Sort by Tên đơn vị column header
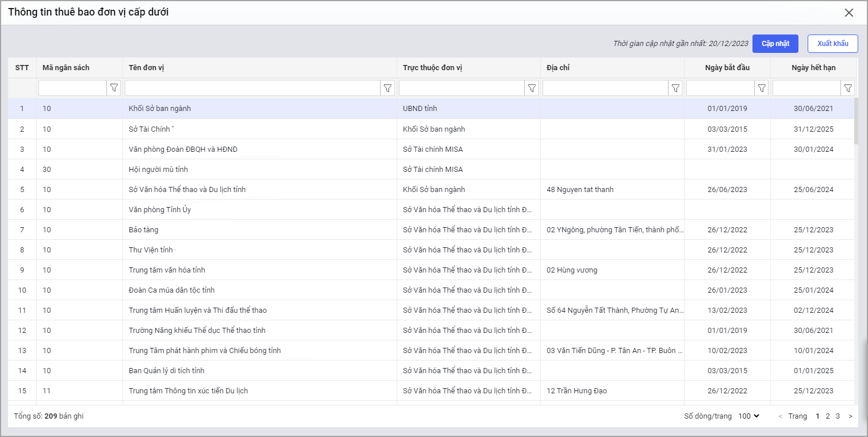This screenshot has height=437, width=868. tap(147, 68)
